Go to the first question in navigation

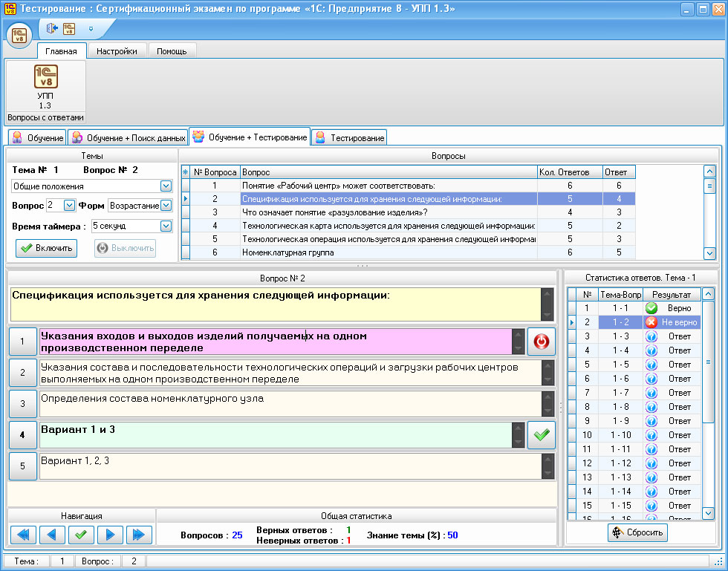pyautogui.click(x=23, y=534)
